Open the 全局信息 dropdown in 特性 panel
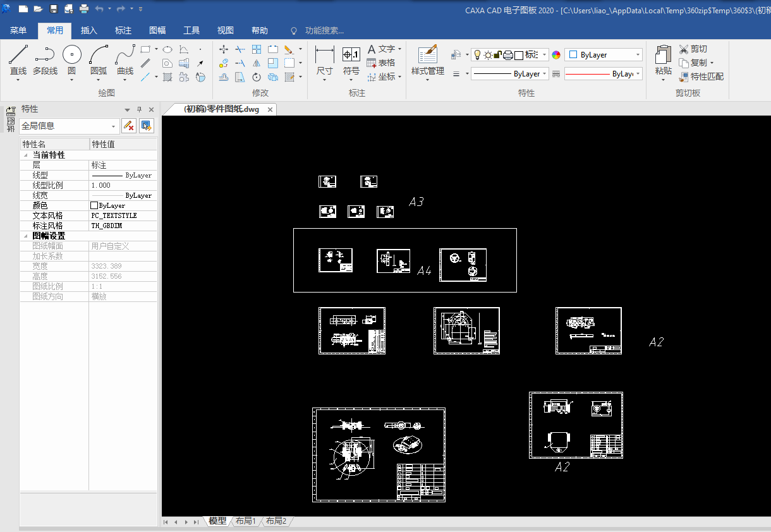This screenshot has height=532, width=771. coord(69,126)
